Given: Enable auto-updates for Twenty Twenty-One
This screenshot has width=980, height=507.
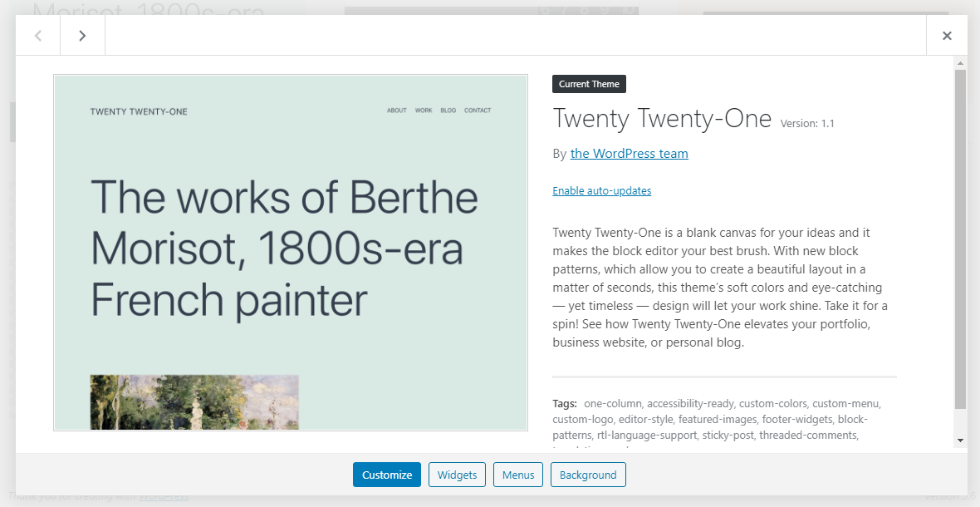Looking at the screenshot, I should (602, 190).
